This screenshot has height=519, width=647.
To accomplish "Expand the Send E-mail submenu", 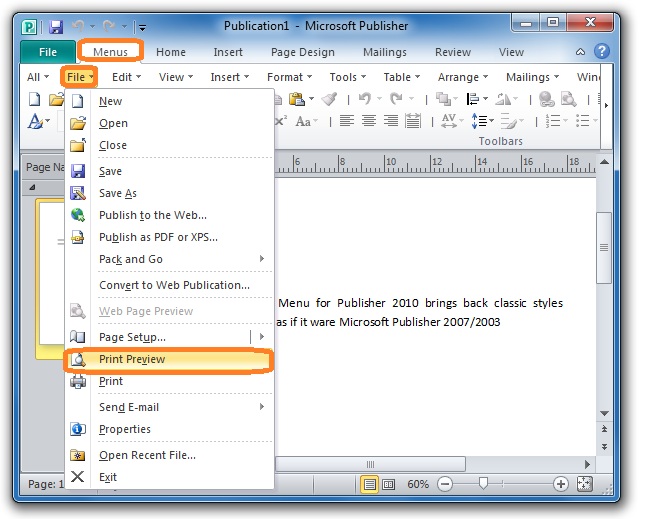I will tap(169, 407).
